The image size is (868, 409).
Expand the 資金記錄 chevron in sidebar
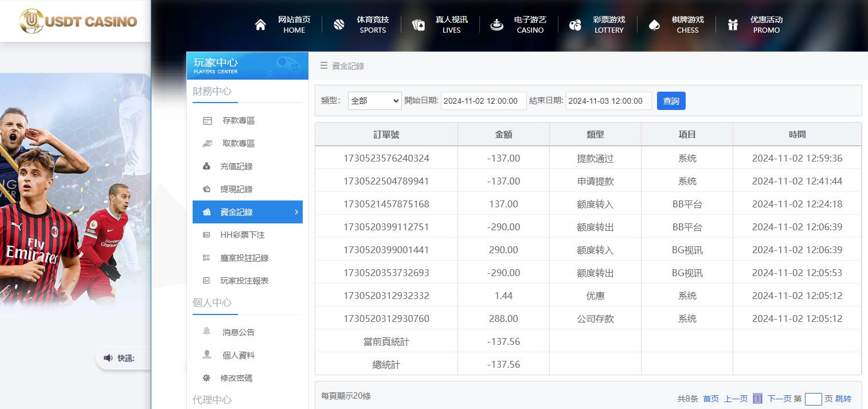pyautogui.click(x=296, y=212)
